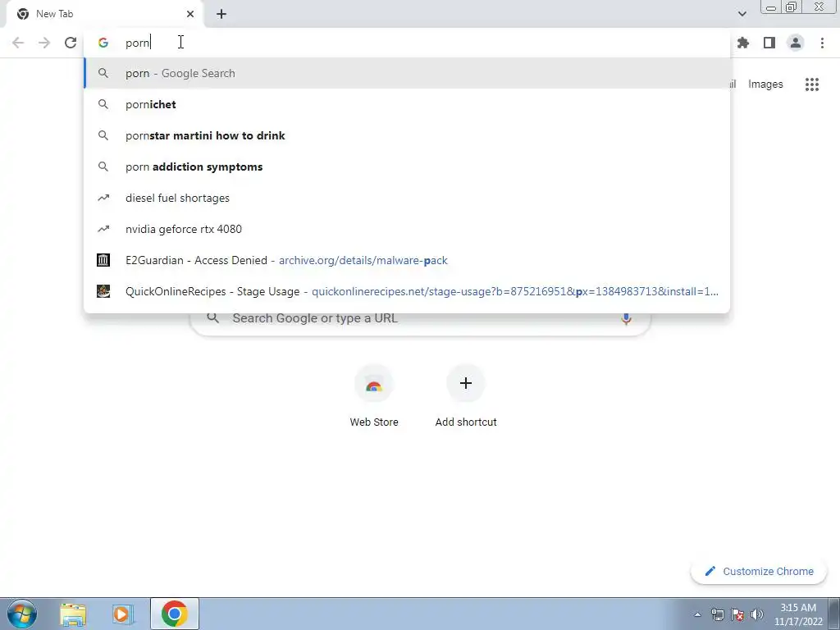840x630 pixels.
Task: Click Customize Chrome button
Action: (759, 572)
